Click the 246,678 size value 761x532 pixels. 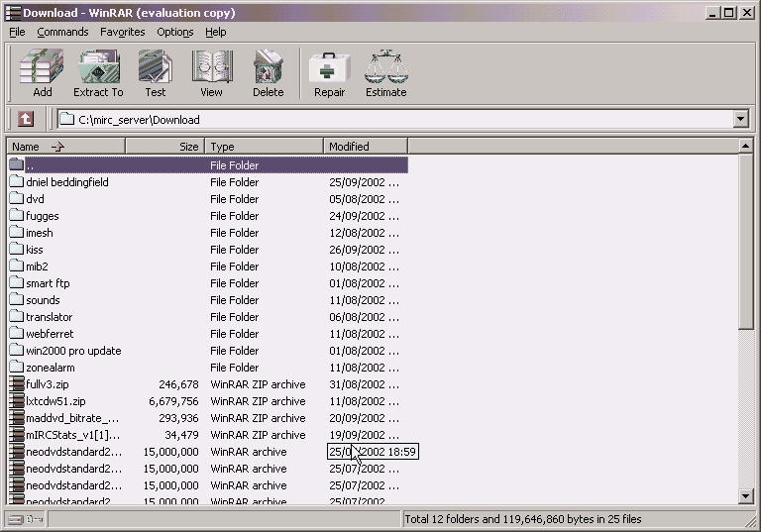(x=178, y=384)
